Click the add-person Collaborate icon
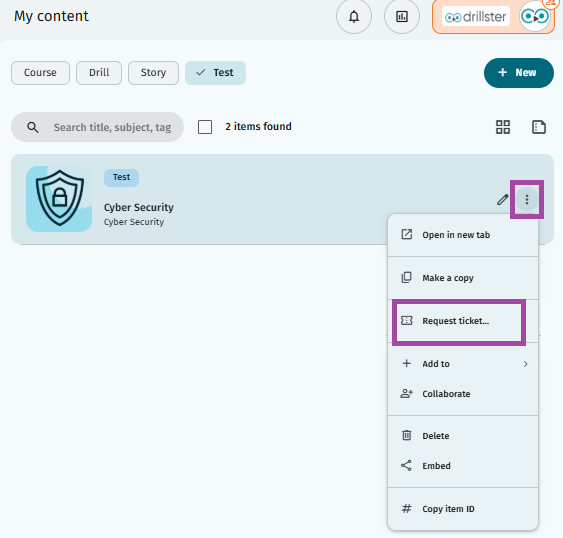 click(406, 394)
